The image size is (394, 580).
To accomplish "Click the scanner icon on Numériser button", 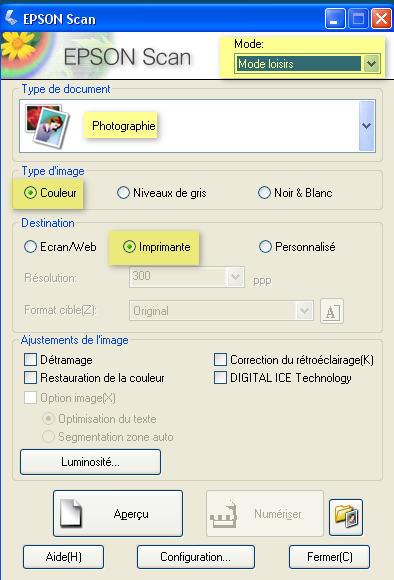I will tap(223, 514).
